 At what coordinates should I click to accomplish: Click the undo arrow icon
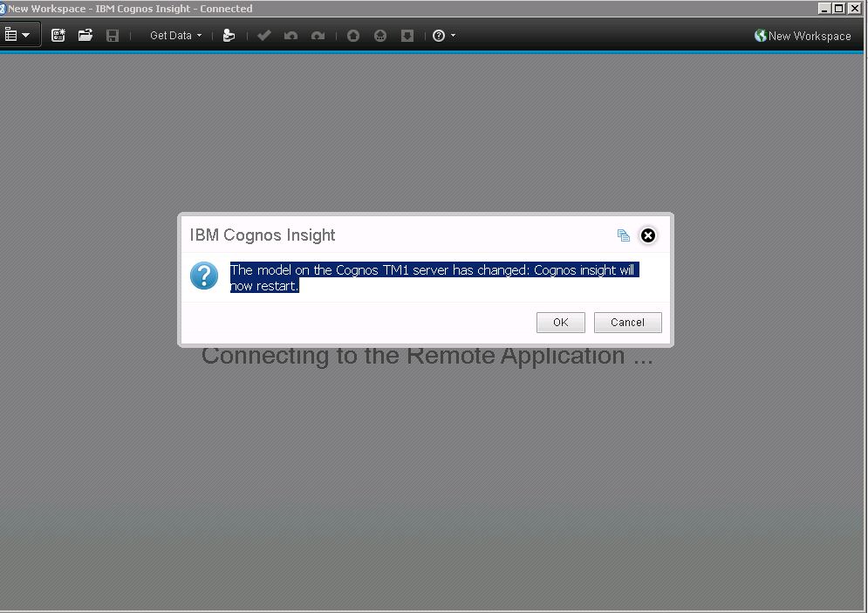click(290, 36)
